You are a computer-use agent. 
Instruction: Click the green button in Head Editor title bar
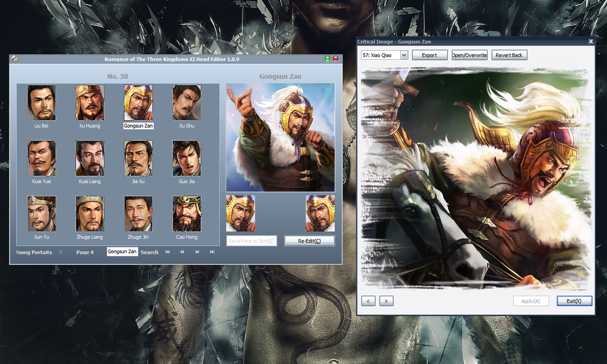pos(327,59)
